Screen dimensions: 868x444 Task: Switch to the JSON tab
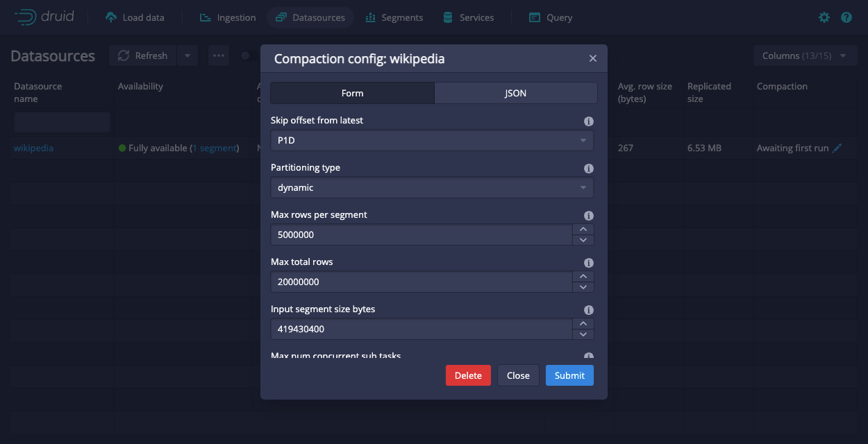[515, 92]
